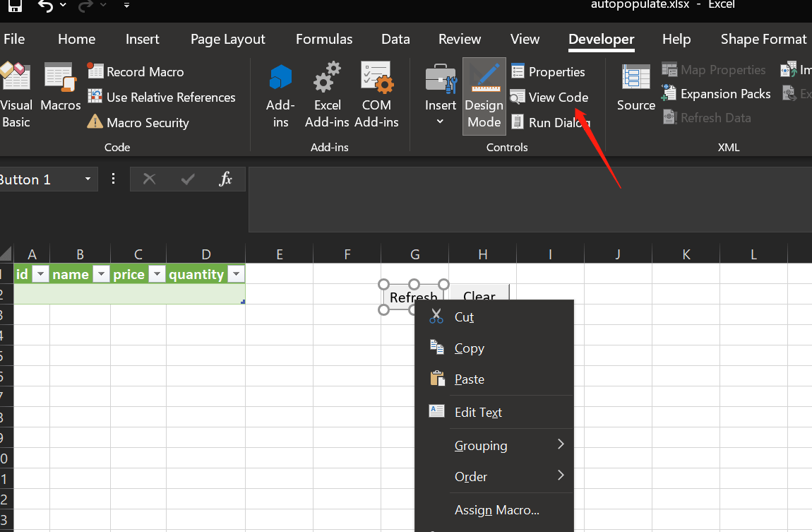Image resolution: width=812 pixels, height=532 pixels.
Task: Click the Save icon in quick access toolbar
Action: 14,6
